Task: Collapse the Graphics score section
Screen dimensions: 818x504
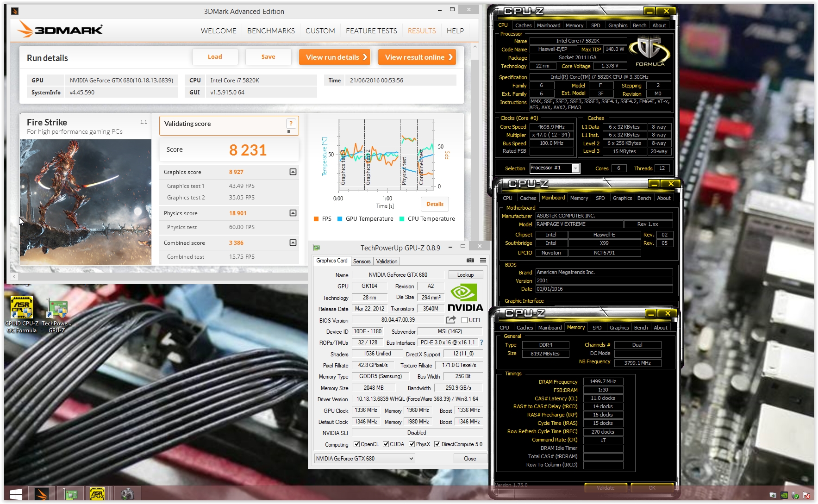Action: click(x=293, y=172)
